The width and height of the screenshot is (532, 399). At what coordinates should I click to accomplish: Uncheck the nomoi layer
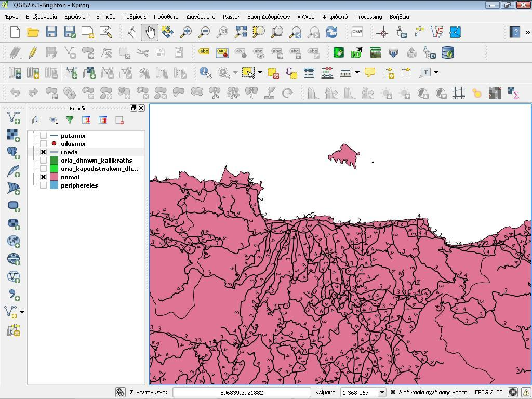click(43, 177)
